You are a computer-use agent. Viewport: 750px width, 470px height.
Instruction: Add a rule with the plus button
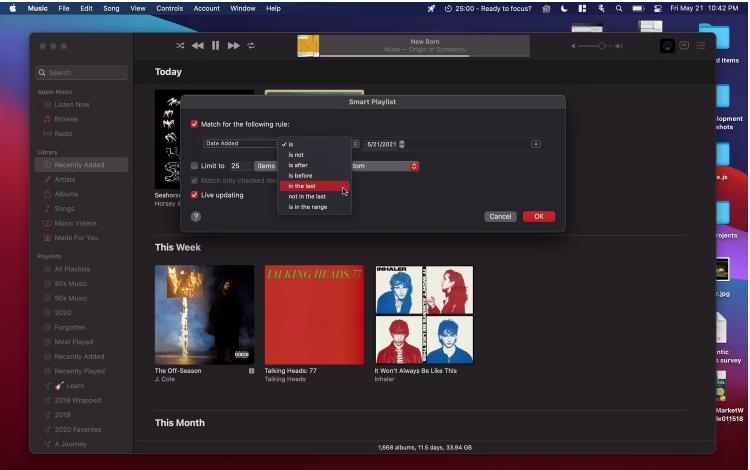536,144
